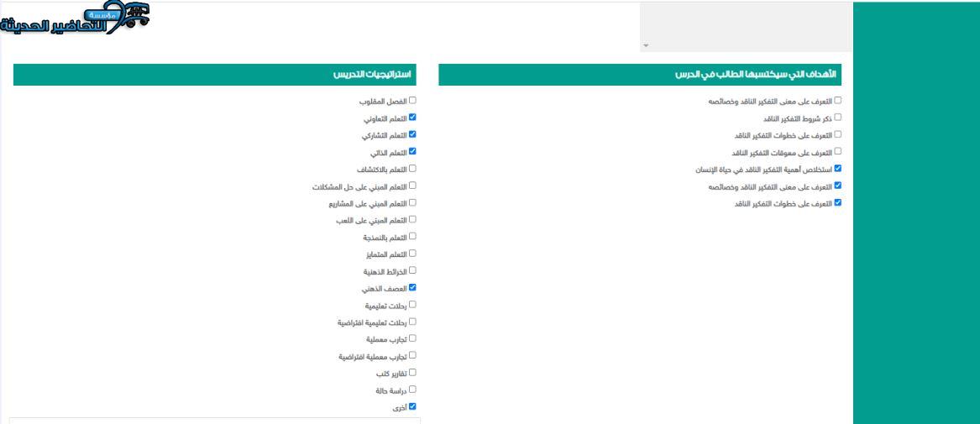The image size is (980, 424).
Task: Tick the ذكر شروط التفكير الناقد checkbox
Action: (838, 117)
